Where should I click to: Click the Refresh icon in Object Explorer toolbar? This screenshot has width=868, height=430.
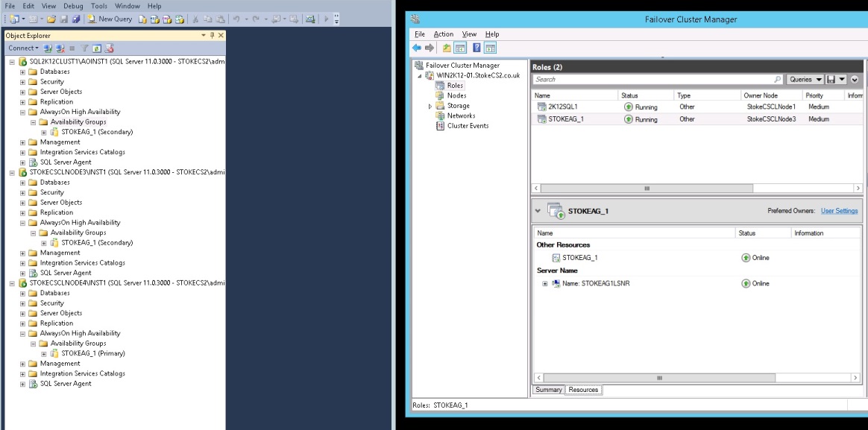click(x=96, y=48)
